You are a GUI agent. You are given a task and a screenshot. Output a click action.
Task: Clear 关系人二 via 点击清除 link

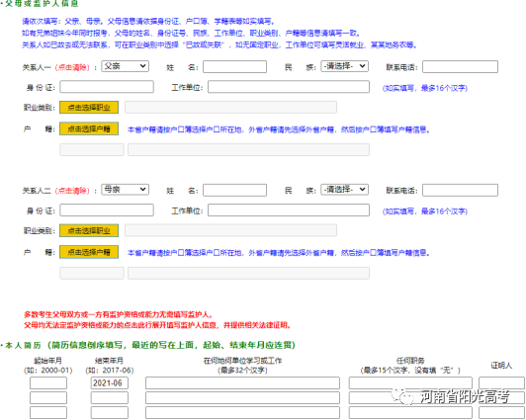tap(72, 191)
